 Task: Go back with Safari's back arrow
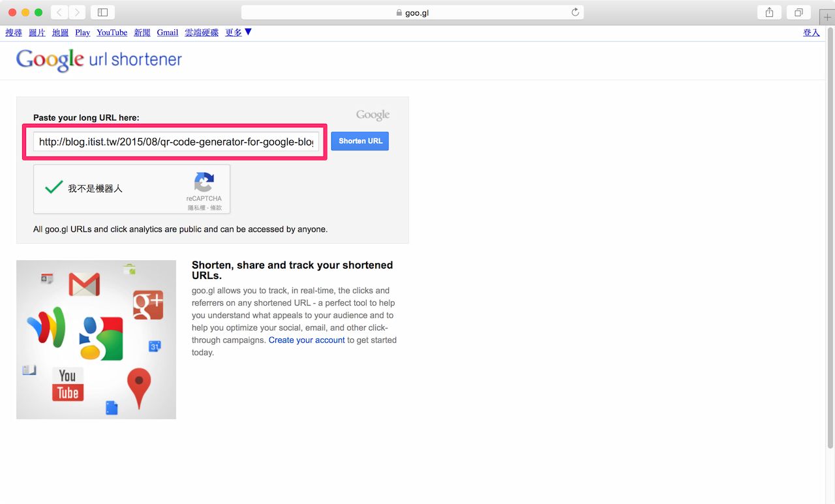click(59, 12)
